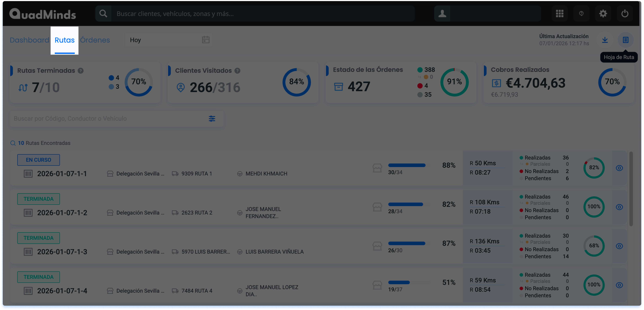Click info icon next to Rutas Terminadas
644x310 pixels.
[80, 71]
